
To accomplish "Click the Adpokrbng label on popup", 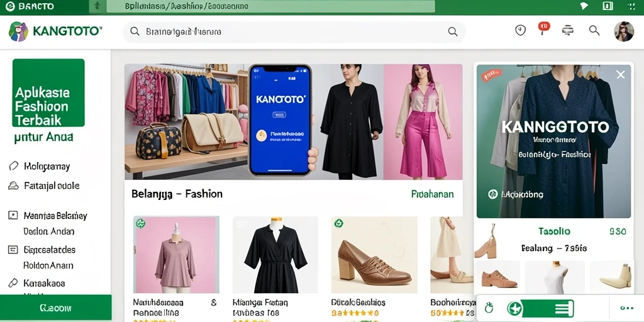I will click(521, 194).
